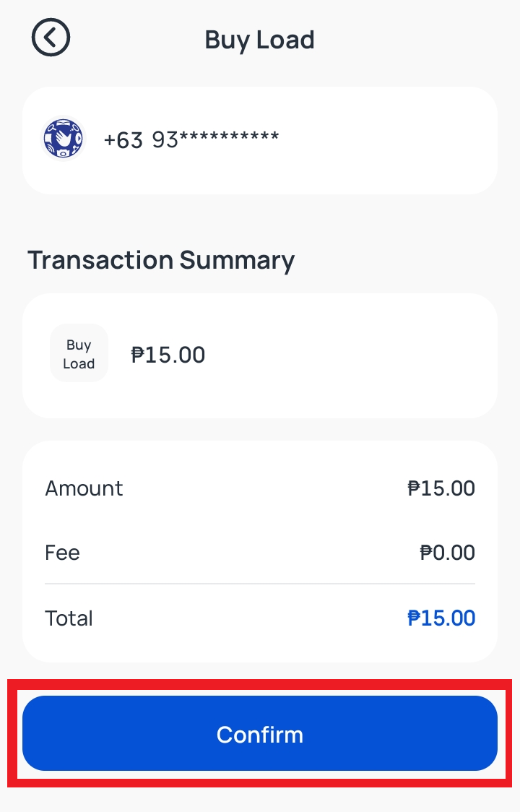Click the word Summary in section heading

237,260
